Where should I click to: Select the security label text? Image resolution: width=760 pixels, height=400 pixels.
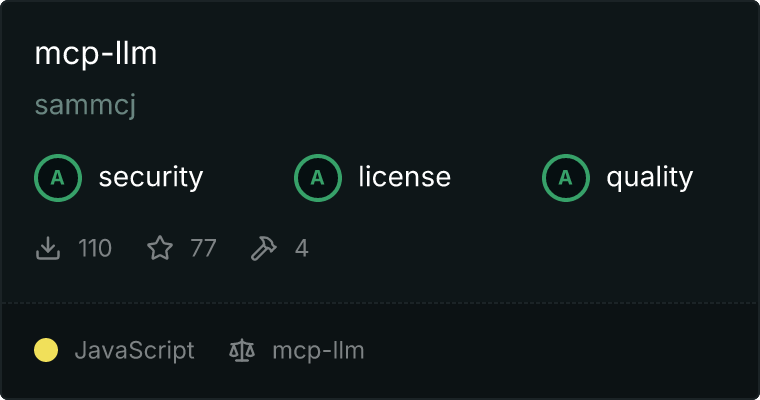[151, 177]
